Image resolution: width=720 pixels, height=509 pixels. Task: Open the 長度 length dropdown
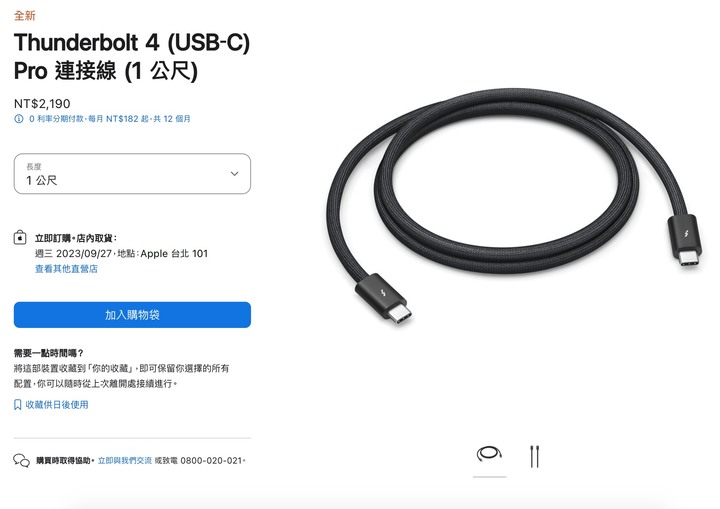coord(132,174)
